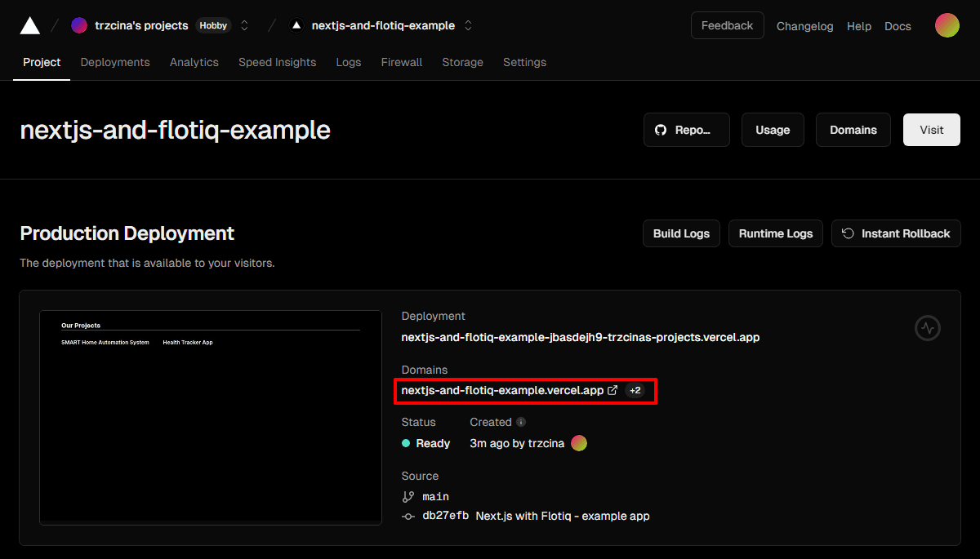The image size is (980, 559).
Task: Switch to the Settings tab
Action: click(524, 62)
